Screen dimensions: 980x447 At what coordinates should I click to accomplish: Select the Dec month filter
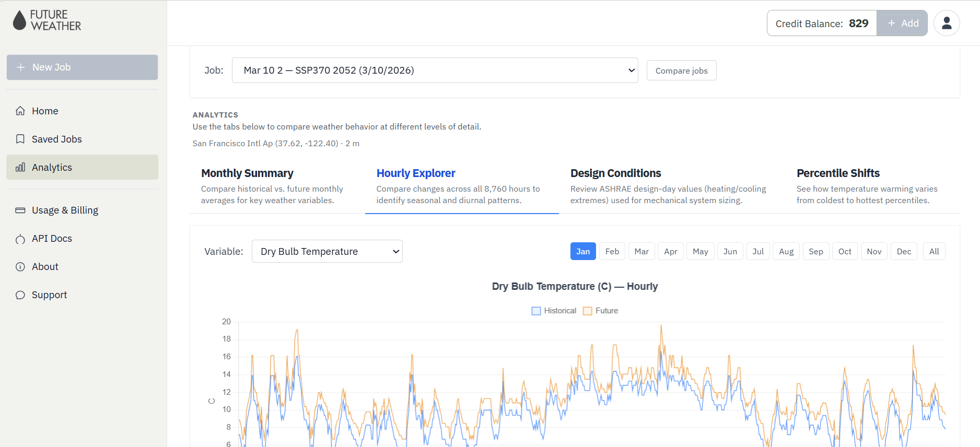pyautogui.click(x=904, y=251)
